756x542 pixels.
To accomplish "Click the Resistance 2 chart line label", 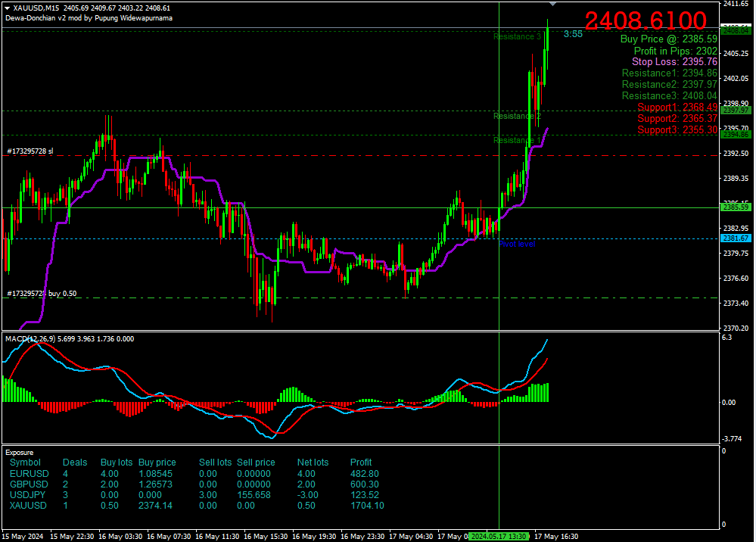I will (x=517, y=117).
